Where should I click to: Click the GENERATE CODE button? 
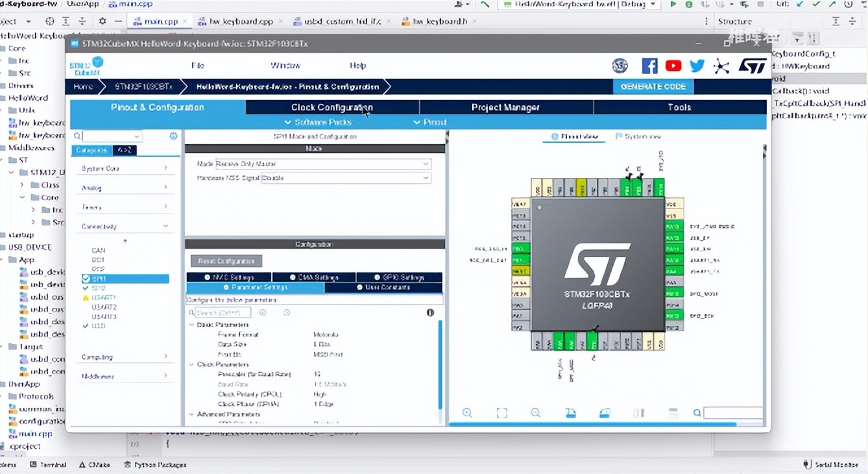point(653,86)
